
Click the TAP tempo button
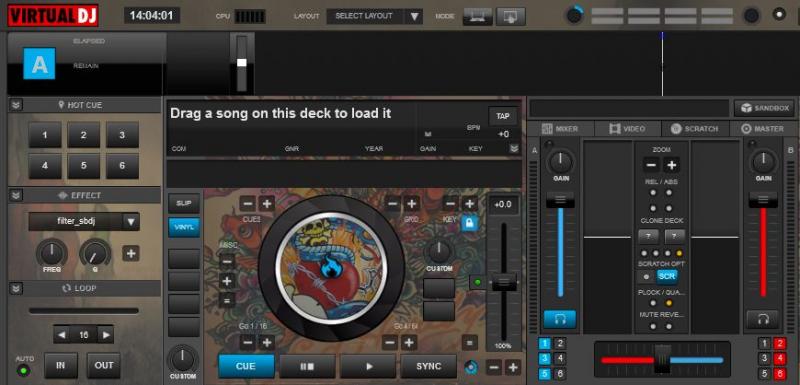coord(503,116)
